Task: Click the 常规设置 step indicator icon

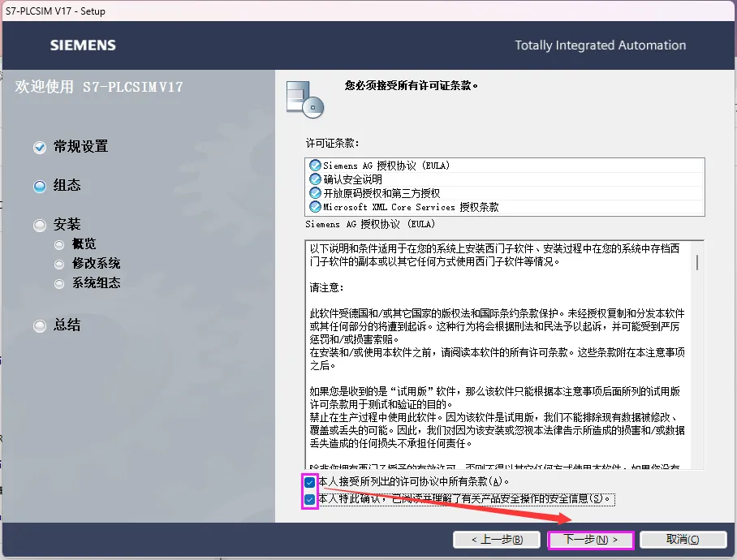Action: pos(40,148)
